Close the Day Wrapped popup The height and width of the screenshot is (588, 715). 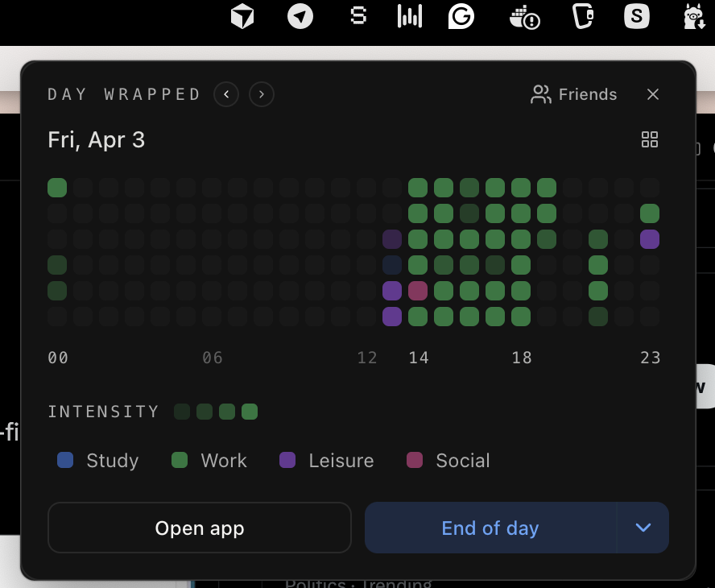pos(652,94)
